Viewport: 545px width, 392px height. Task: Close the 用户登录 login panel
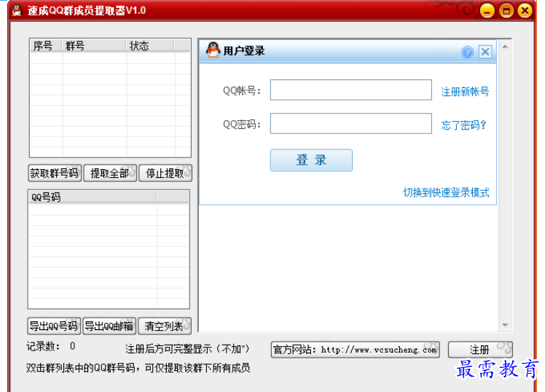[x=485, y=52]
